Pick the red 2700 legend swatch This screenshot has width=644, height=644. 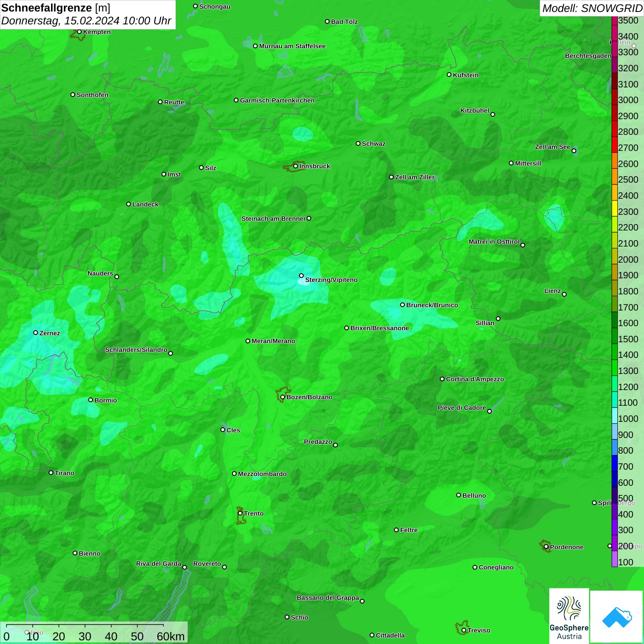coord(615,144)
